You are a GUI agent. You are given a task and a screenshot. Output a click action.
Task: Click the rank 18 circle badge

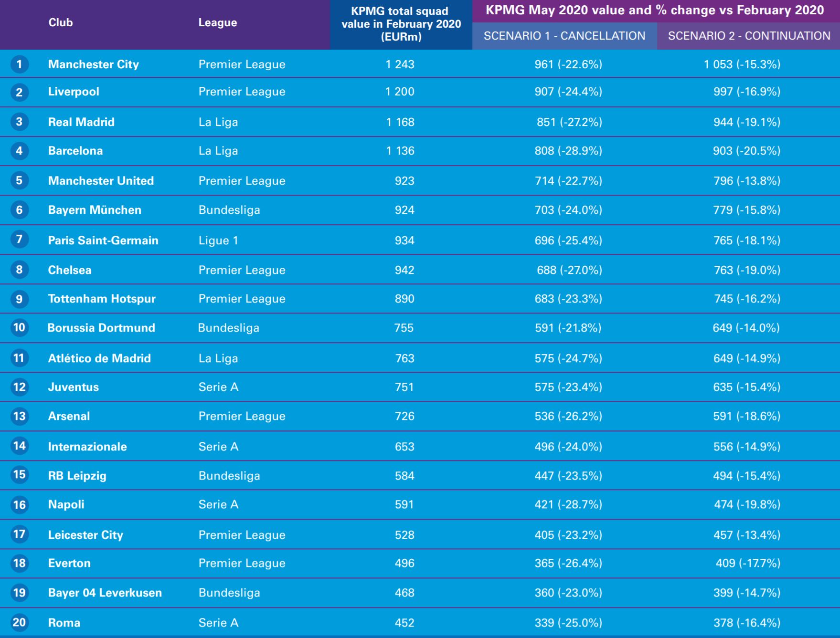(19, 563)
